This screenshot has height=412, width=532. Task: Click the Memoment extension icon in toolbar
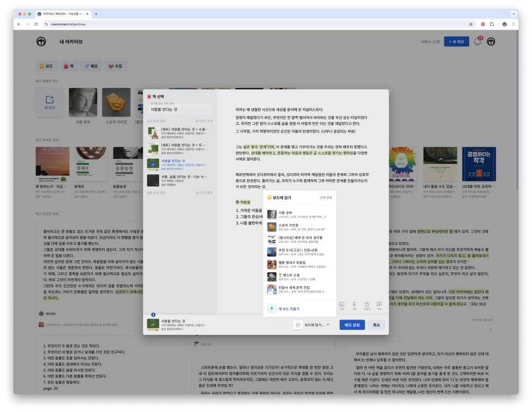[504, 24]
